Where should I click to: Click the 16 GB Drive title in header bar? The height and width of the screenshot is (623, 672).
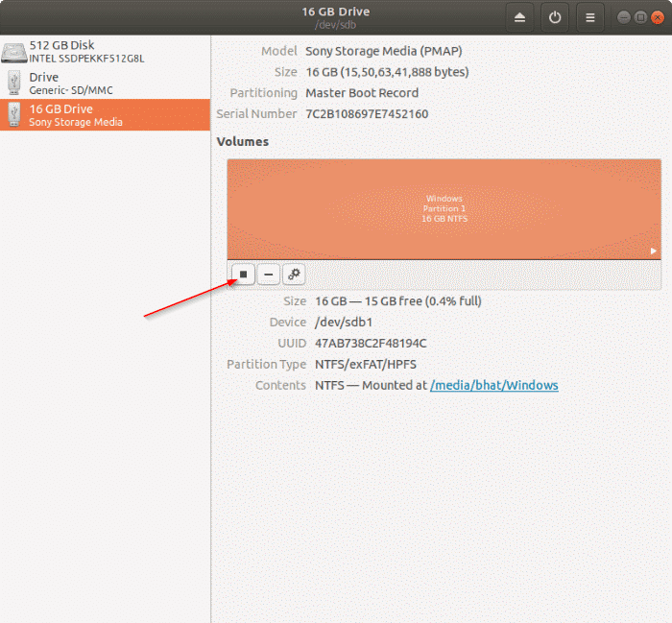(x=336, y=12)
